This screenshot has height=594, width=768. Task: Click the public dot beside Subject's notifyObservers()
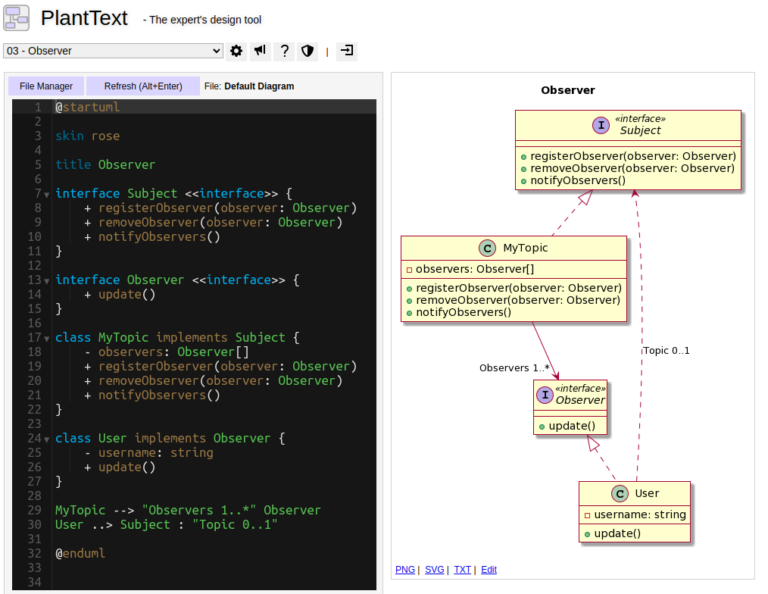pos(524,181)
